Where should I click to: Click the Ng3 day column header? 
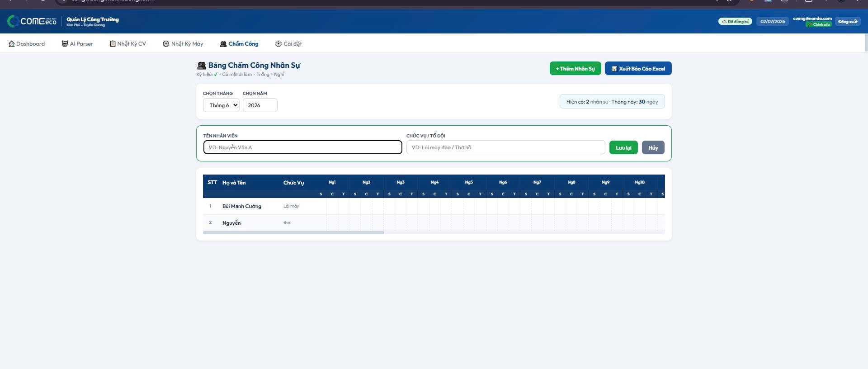tap(401, 182)
